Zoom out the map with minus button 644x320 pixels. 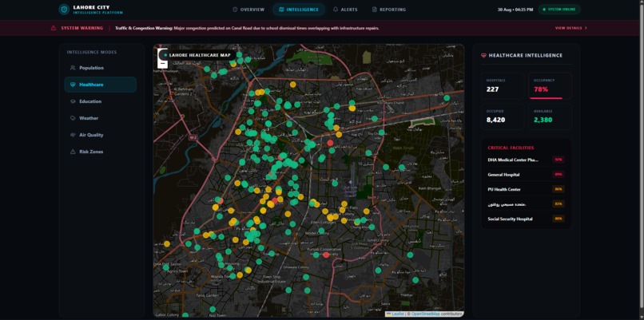coord(163,64)
